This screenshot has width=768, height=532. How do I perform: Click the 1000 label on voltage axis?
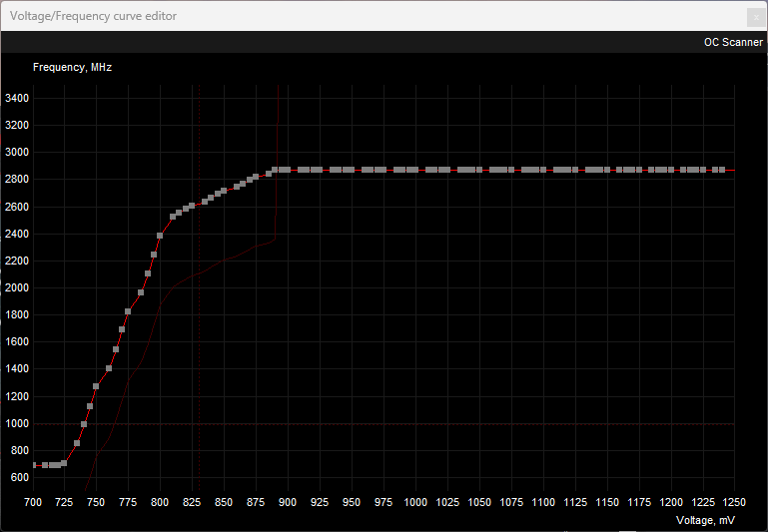tap(415, 502)
